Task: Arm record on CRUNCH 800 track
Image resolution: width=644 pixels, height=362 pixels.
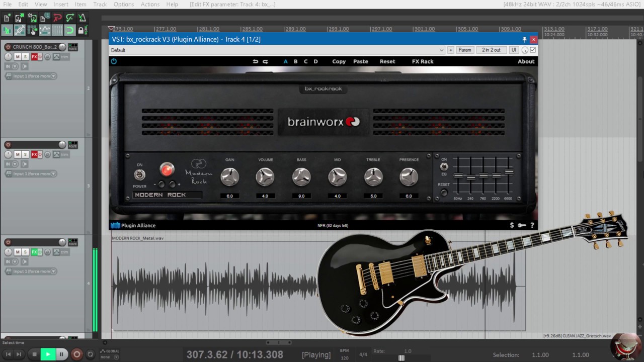Action: tap(8, 47)
